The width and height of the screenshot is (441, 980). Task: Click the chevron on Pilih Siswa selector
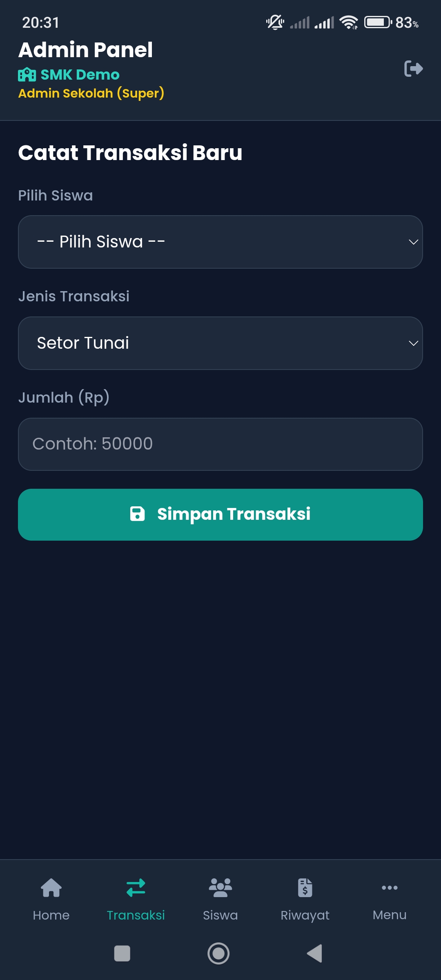pos(413,242)
